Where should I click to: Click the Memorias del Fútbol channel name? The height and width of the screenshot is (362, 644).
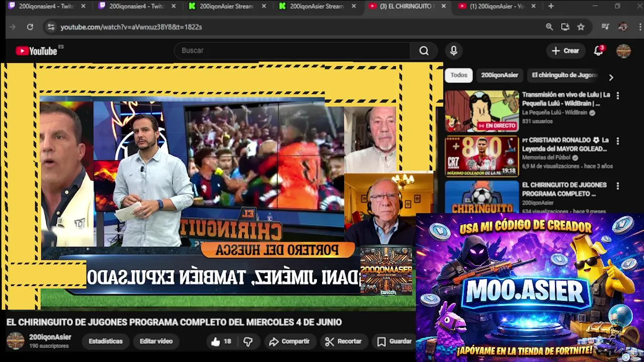click(x=547, y=158)
